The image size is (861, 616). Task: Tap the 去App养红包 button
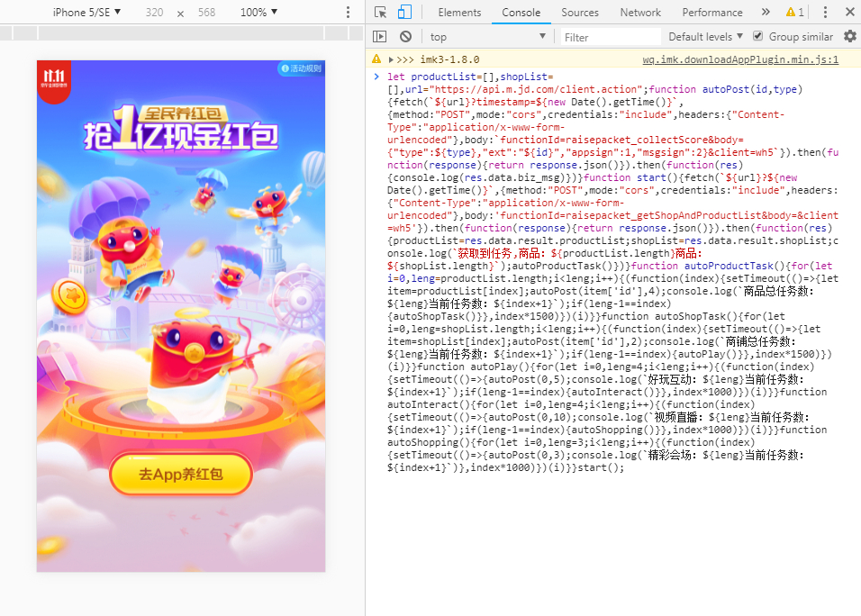click(x=181, y=474)
